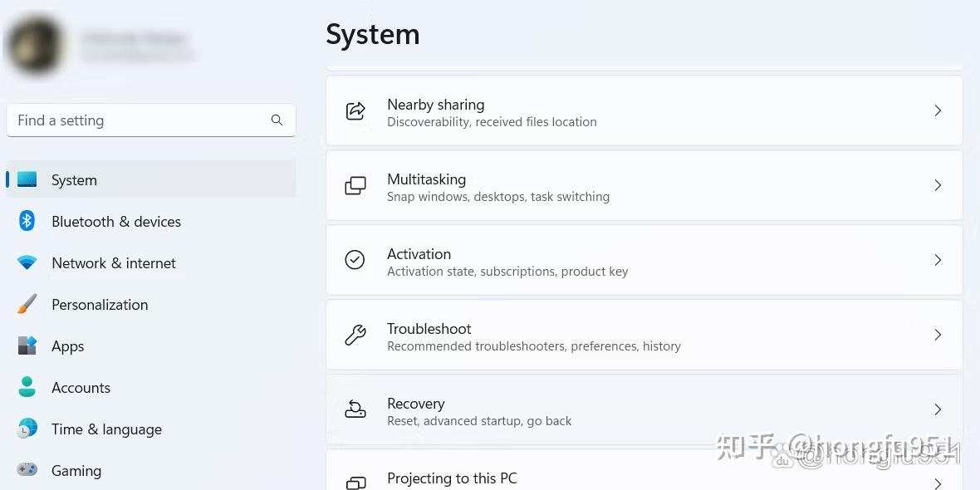Open Bluetooth & devices section
980x490 pixels.
116,222
